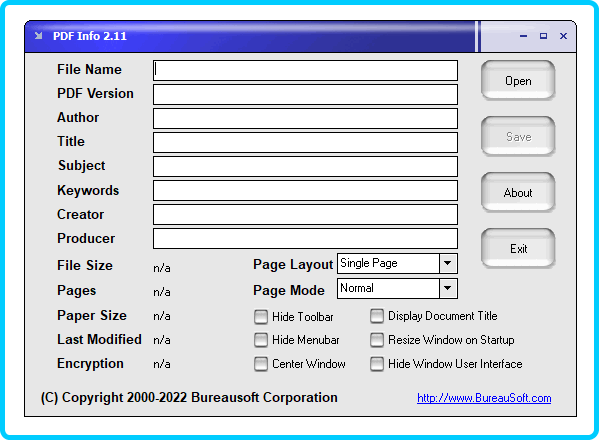Click the Save button
Screen dimensions: 599x440
pos(518,136)
